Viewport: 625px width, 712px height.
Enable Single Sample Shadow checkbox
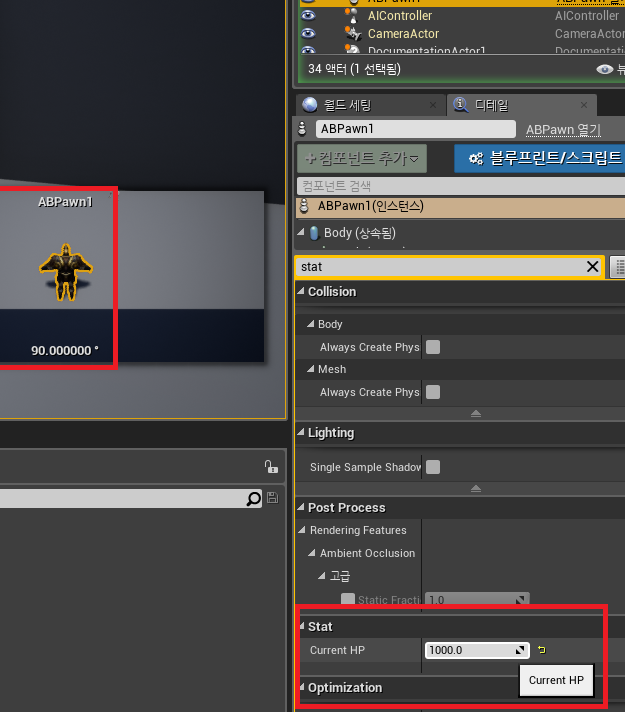pos(433,467)
